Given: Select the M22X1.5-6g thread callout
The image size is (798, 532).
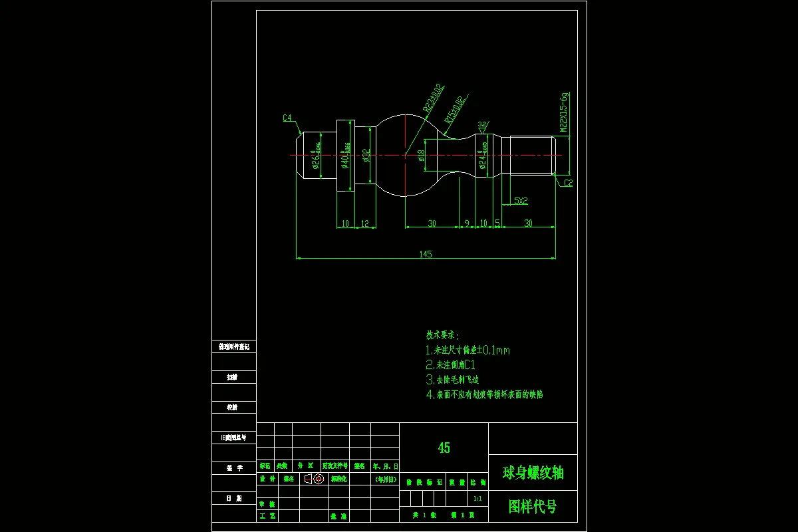Looking at the screenshot, I should tap(563, 112).
